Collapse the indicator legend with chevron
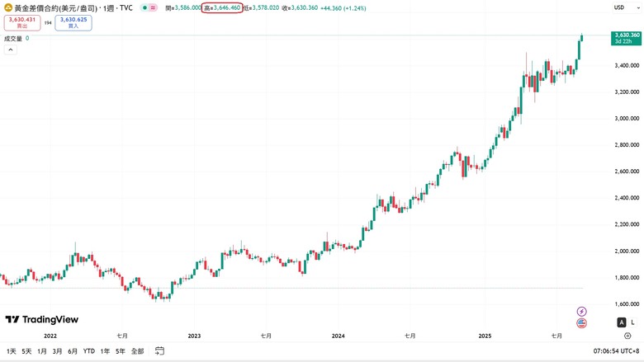Image resolution: width=644 pixels, height=362 pixels. (11, 49)
